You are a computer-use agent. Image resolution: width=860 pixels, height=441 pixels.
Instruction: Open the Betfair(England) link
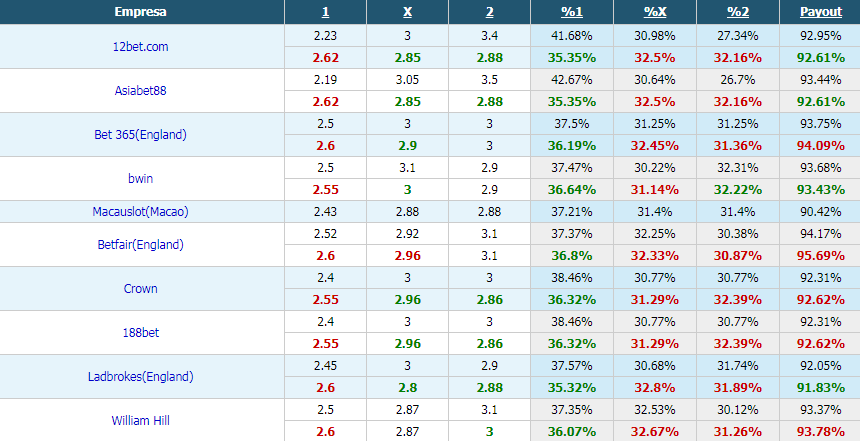[140, 245]
